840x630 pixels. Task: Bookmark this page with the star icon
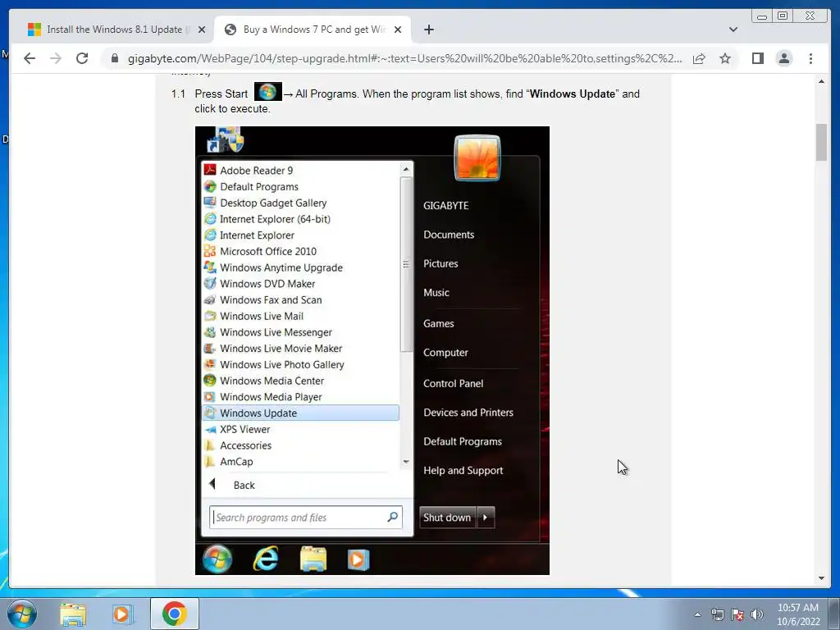click(x=725, y=58)
